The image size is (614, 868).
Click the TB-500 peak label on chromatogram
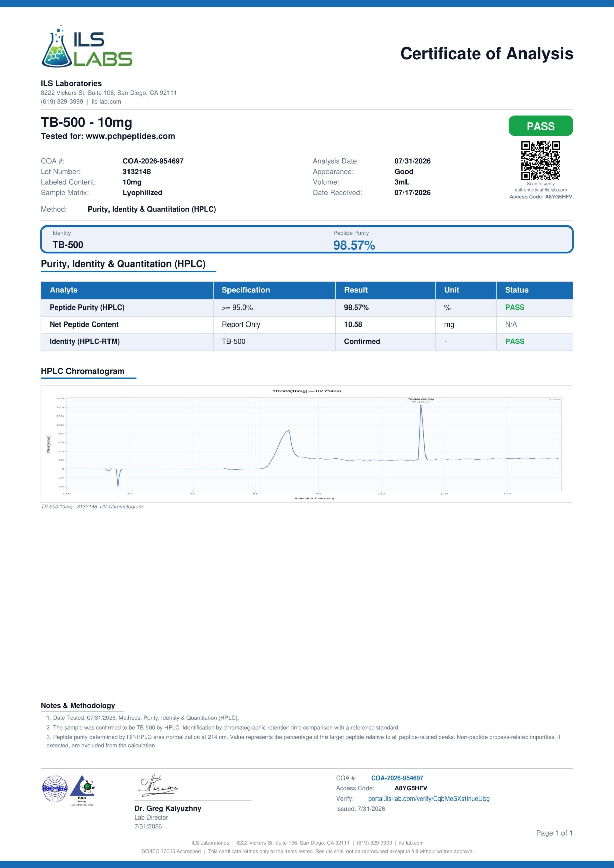point(420,399)
